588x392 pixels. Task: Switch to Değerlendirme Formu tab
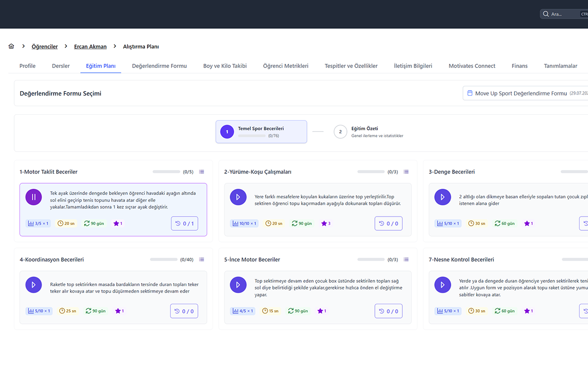click(159, 66)
